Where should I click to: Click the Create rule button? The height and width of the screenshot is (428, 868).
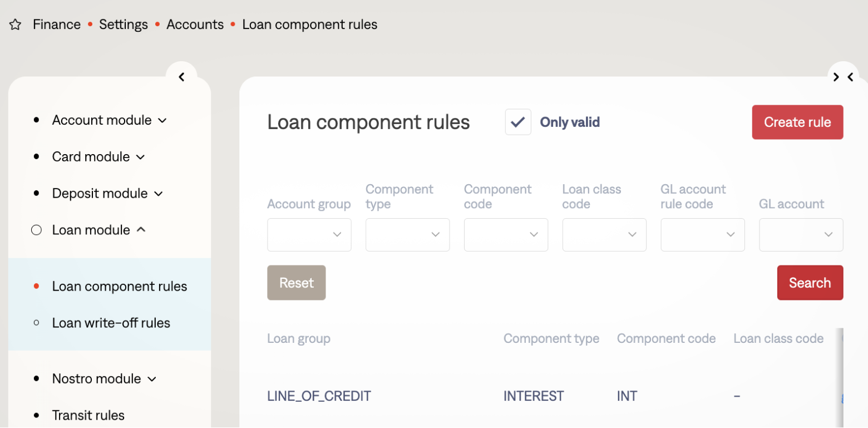pyautogui.click(x=797, y=122)
